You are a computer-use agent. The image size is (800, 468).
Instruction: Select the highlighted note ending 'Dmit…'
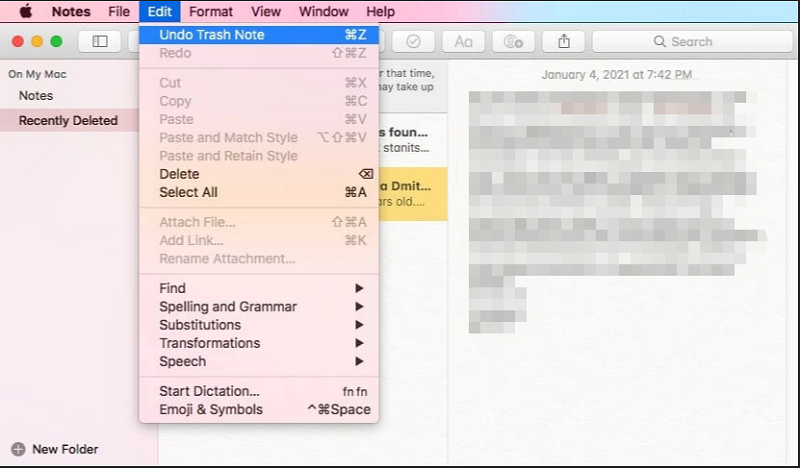tap(413, 194)
